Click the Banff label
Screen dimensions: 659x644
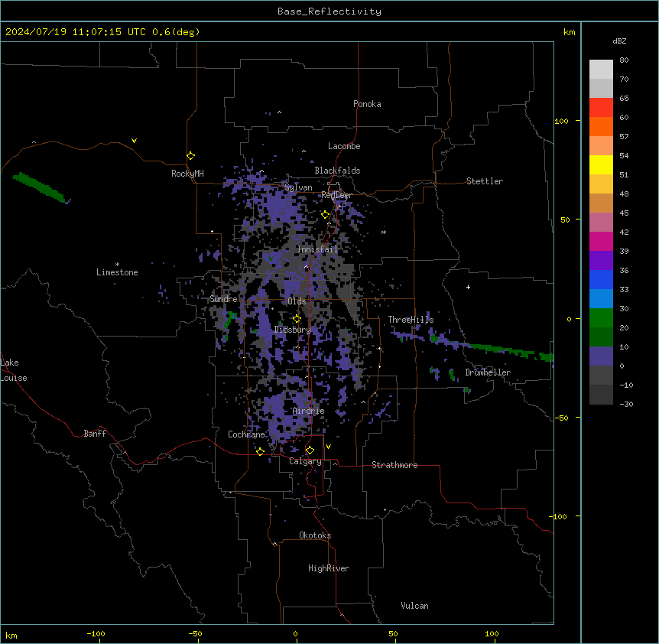click(95, 434)
